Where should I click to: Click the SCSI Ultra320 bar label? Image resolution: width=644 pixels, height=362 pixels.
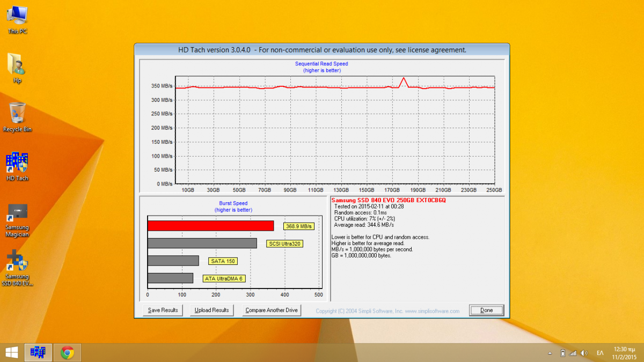click(x=284, y=243)
